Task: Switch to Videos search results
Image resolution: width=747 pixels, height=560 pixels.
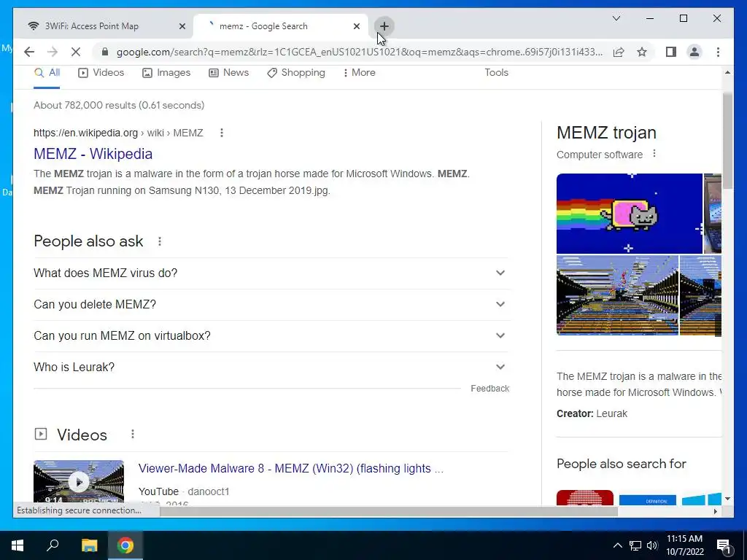Action: [101, 73]
